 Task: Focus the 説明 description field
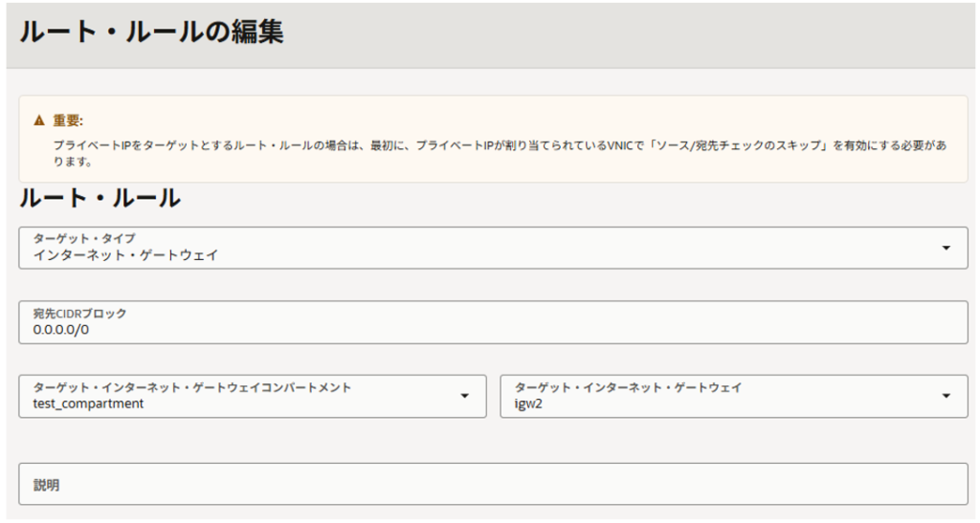493,485
